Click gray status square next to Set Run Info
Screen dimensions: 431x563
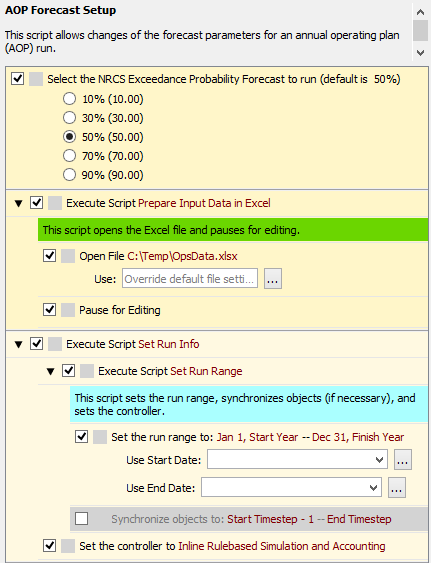55,344
